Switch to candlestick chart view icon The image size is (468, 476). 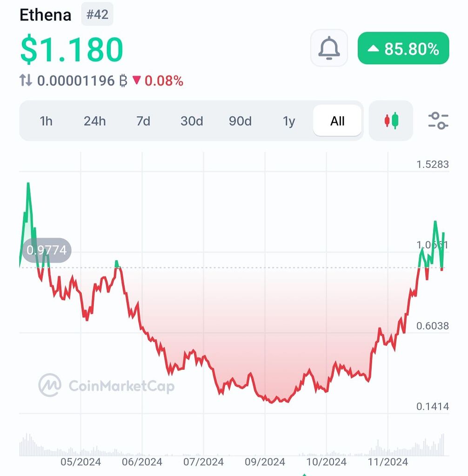391,120
